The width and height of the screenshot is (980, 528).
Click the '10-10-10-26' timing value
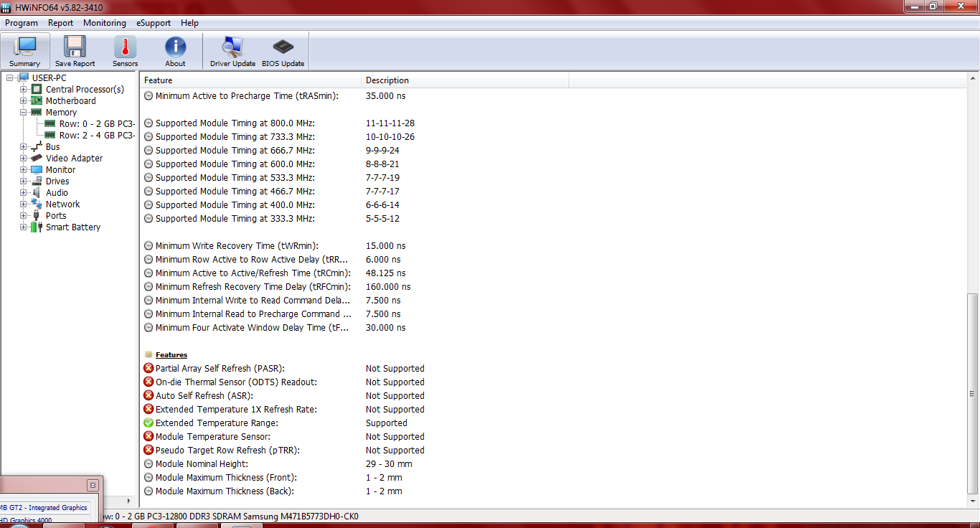[x=390, y=136]
